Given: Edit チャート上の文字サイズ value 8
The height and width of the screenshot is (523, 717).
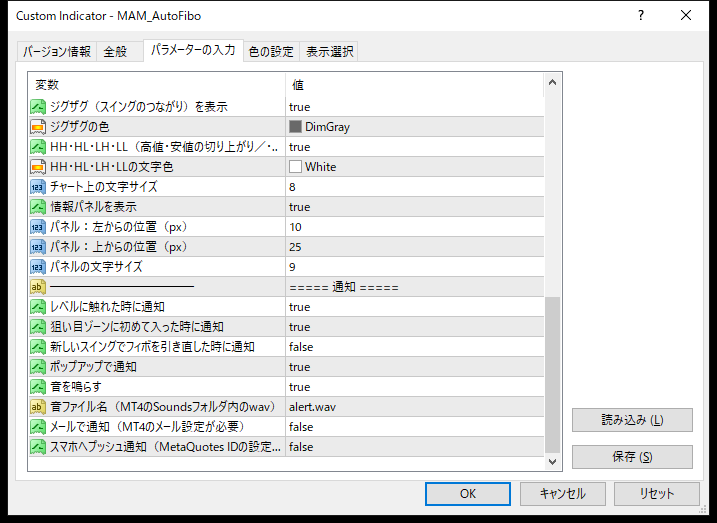Looking at the screenshot, I should [415, 187].
